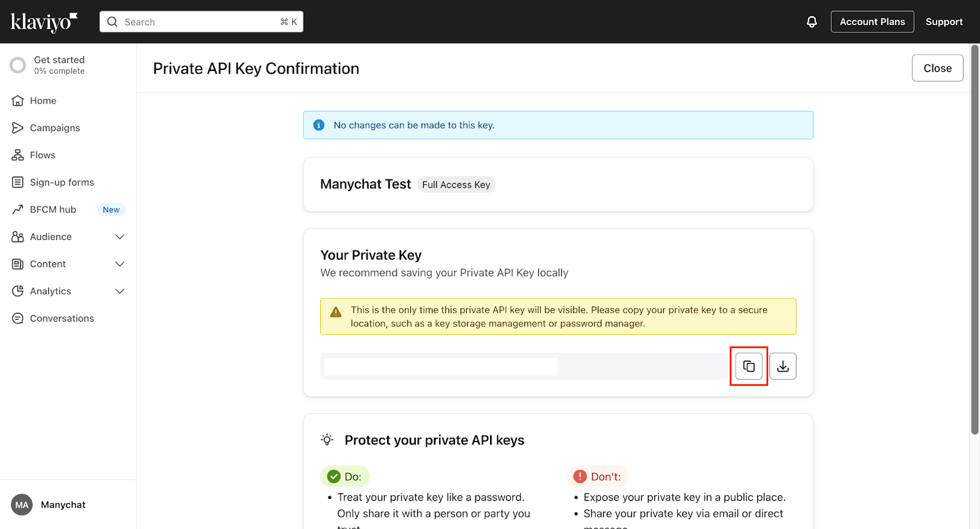The image size is (980, 529).
Task: Open BFCM hub in sidebar
Action: 53,209
